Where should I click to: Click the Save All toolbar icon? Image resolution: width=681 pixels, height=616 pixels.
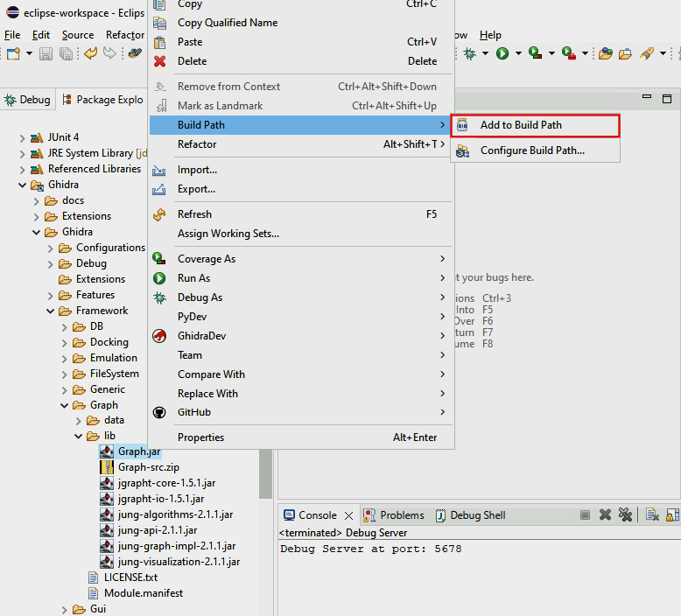pyautogui.click(x=66, y=53)
